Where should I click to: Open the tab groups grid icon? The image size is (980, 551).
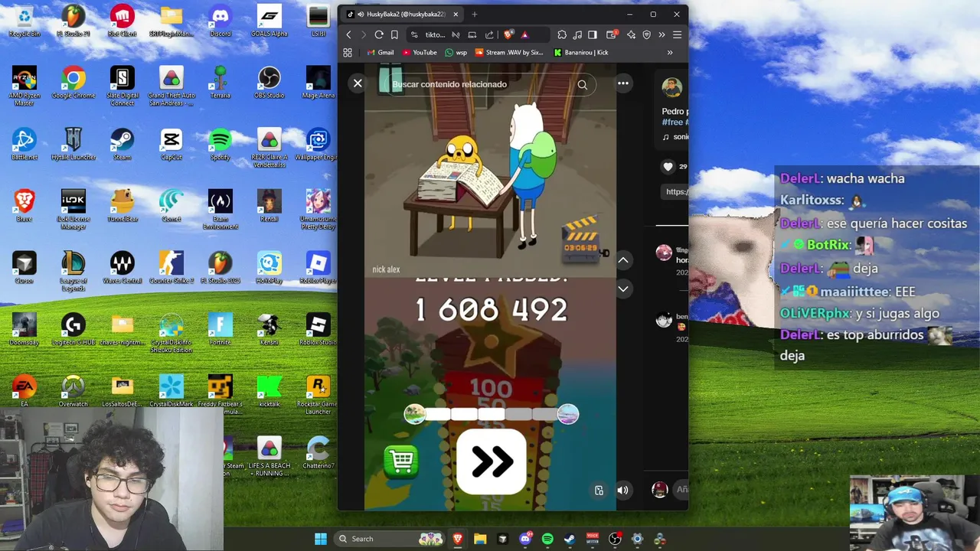tap(348, 53)
